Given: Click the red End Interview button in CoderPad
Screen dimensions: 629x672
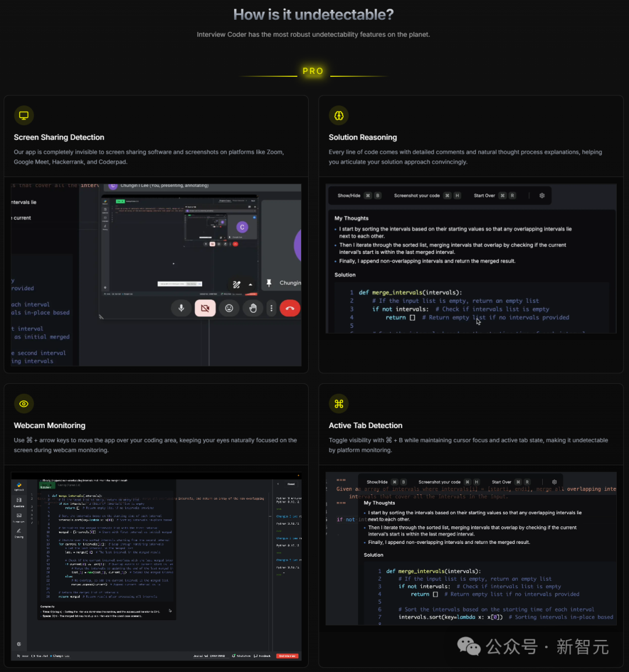Looking at the screenshot, I should click(287, 656).
